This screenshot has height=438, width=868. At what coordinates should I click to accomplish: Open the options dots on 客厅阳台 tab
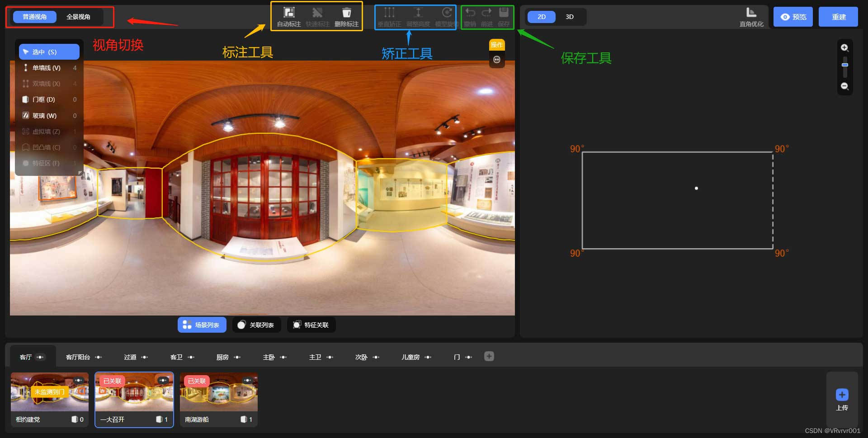(x=98, y=357)
